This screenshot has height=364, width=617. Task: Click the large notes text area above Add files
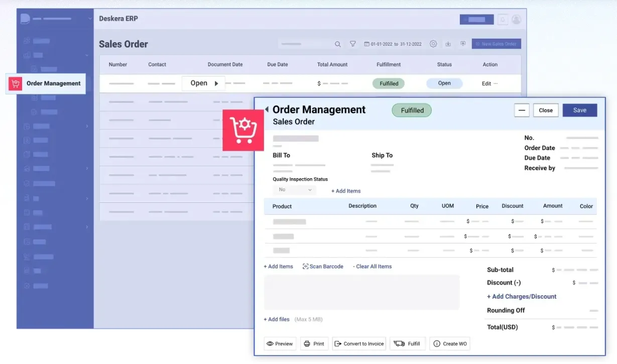[x=361, y=292]
